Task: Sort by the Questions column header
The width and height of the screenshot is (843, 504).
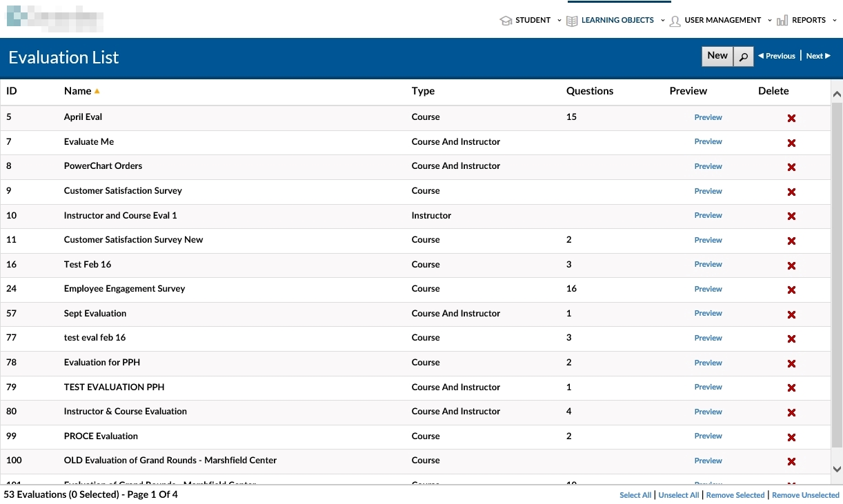Action: point(590,91)
